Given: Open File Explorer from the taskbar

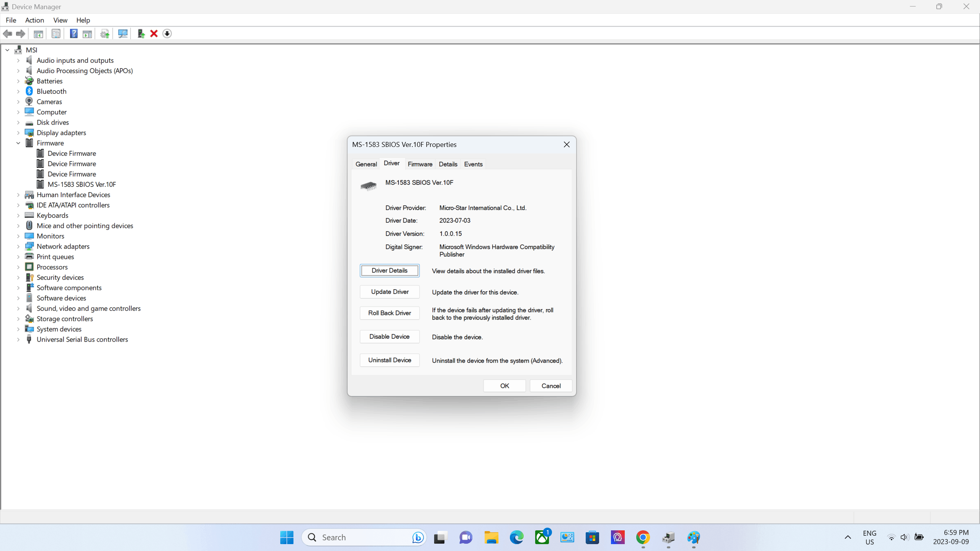Looking at the screenshot, I should click(491, 537).
